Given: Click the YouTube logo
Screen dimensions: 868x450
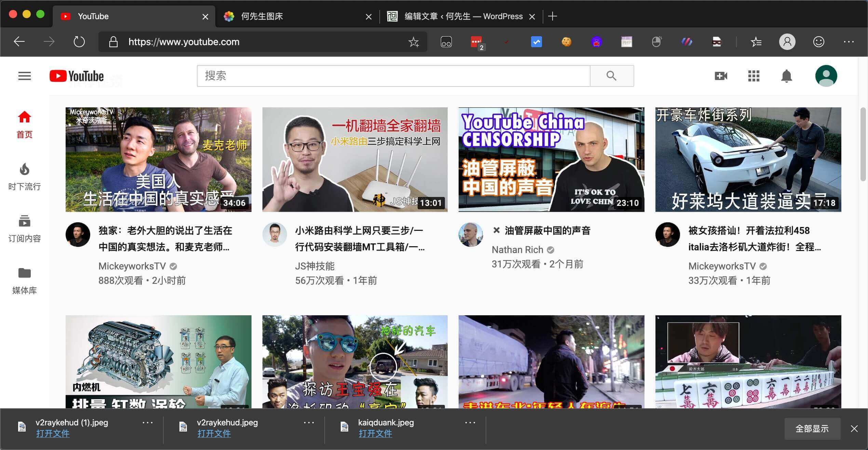Looking at the screenshot, I should pos(77,76).
